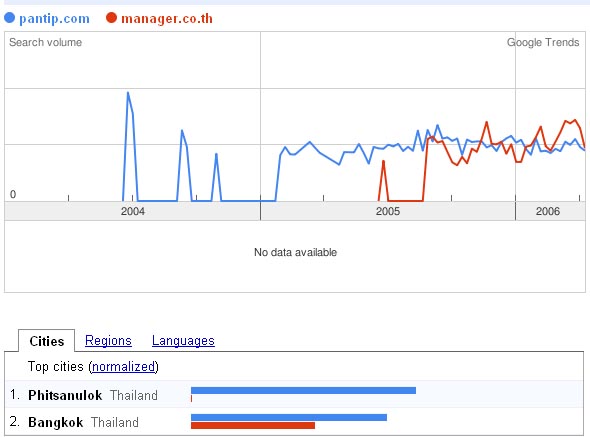Select the Cities tab
Screen dimensions: 590x437
[x=47, y=341]
